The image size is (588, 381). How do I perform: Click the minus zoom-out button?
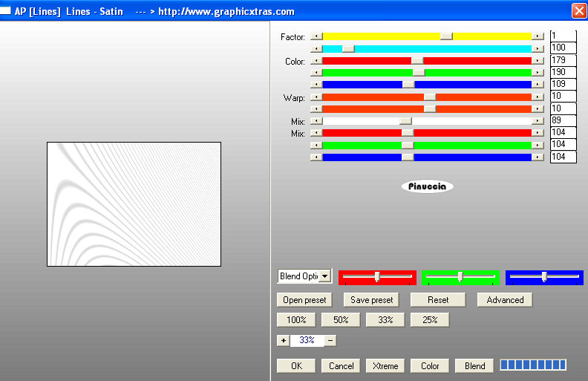(x=330, y=340)
